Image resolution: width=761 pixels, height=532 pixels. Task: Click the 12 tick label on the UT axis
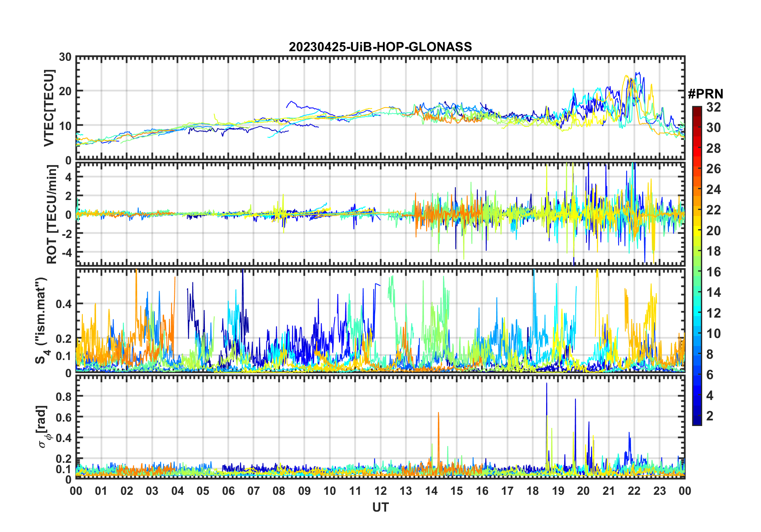pyautogui.click(x=380, y=491)
